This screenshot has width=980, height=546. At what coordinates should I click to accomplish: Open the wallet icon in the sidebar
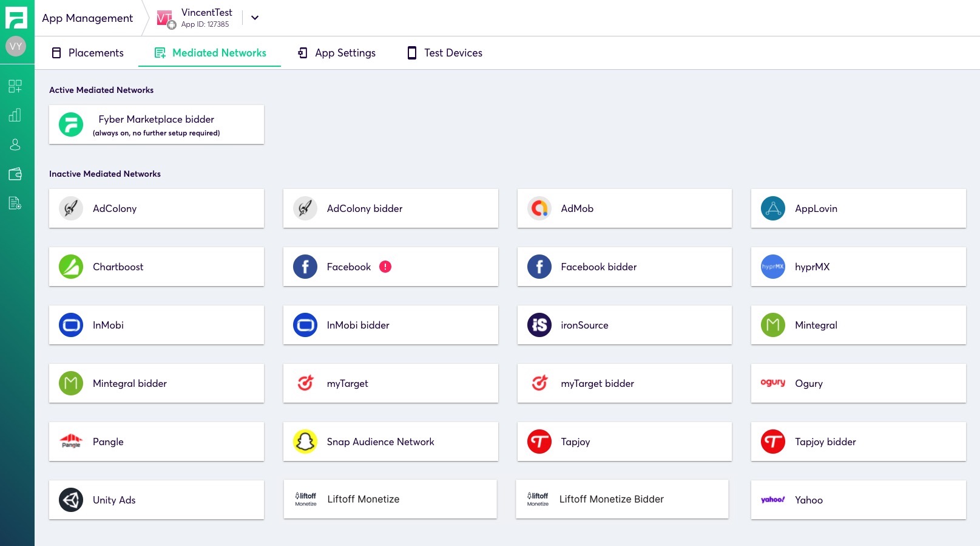15,174
